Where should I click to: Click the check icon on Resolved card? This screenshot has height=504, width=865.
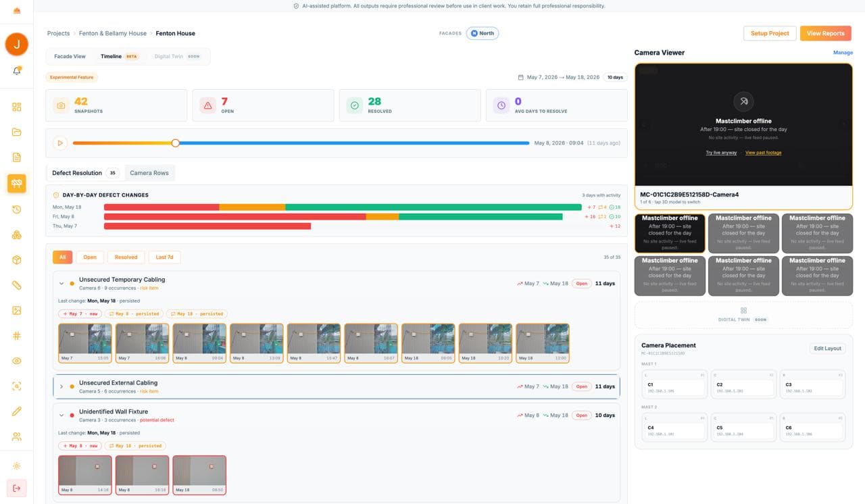[354, 105]
